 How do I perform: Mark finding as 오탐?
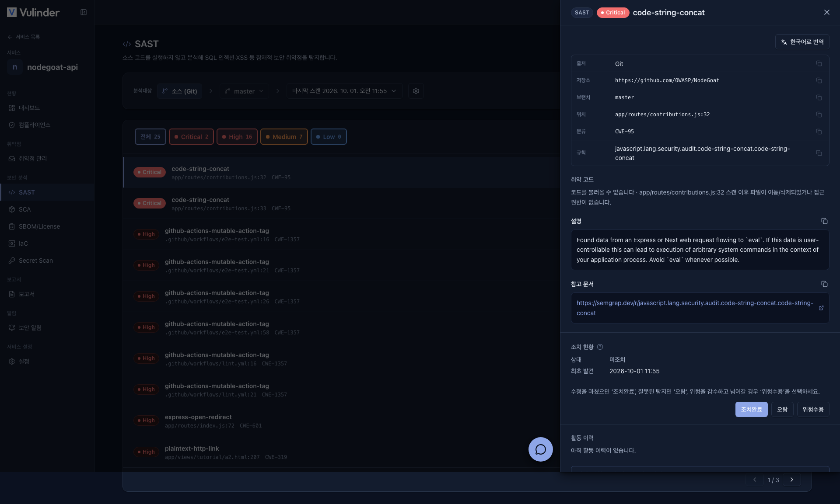click(782, 410)
